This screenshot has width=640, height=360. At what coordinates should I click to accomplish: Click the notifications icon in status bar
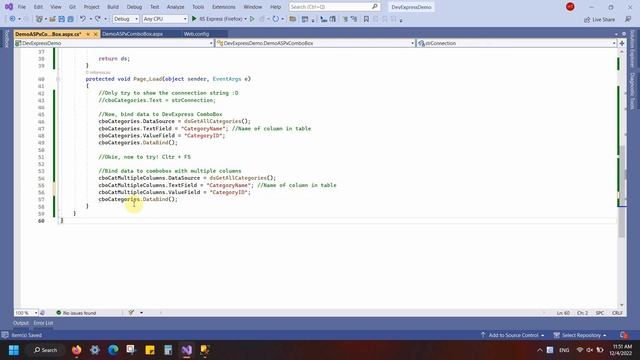pyautogui.click(x=623, y=335)
